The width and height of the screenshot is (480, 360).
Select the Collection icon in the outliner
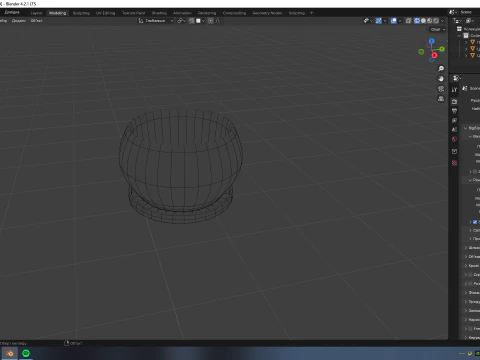point(466,36)
